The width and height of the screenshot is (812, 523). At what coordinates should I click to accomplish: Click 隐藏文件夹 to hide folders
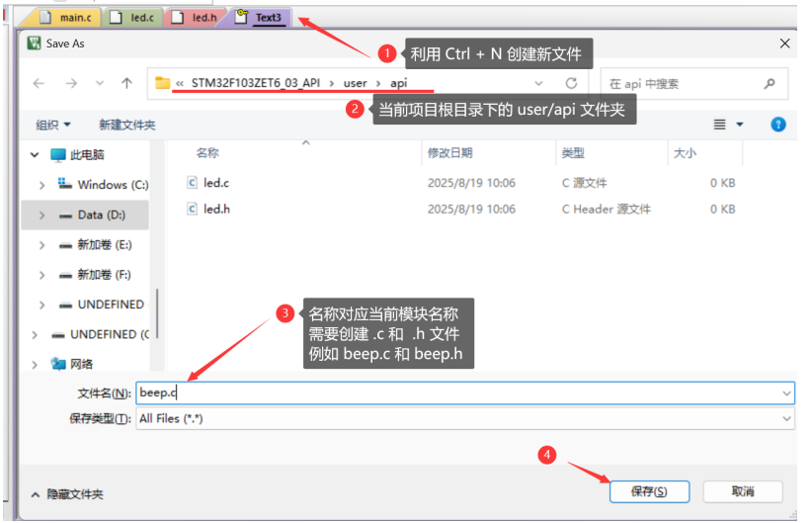click(x=68, y=494)
